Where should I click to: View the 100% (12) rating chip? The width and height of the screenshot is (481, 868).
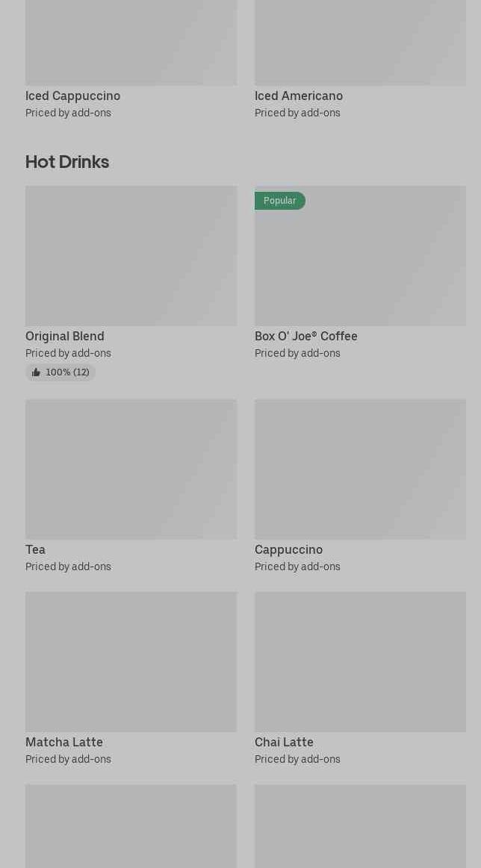[x=60, y=372]
